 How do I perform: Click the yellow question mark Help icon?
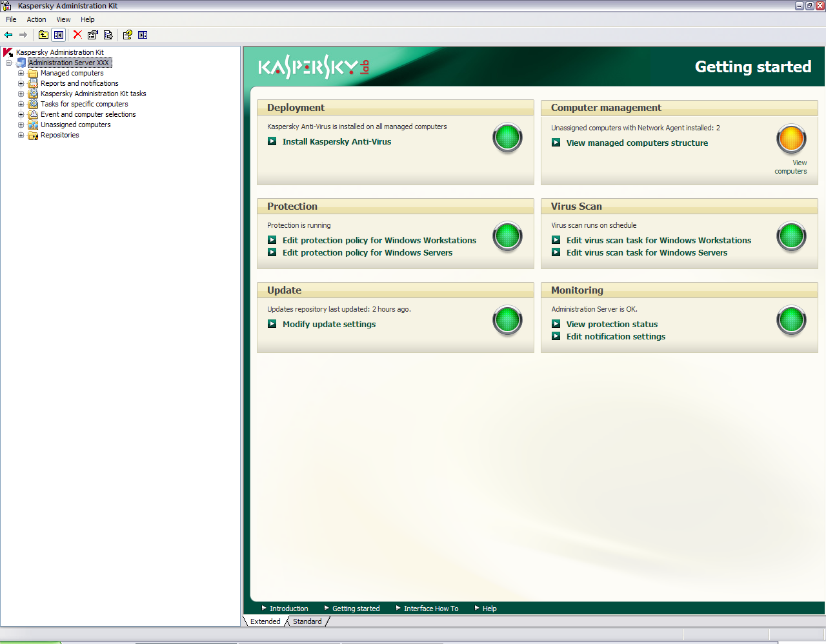tap(128, 35)
